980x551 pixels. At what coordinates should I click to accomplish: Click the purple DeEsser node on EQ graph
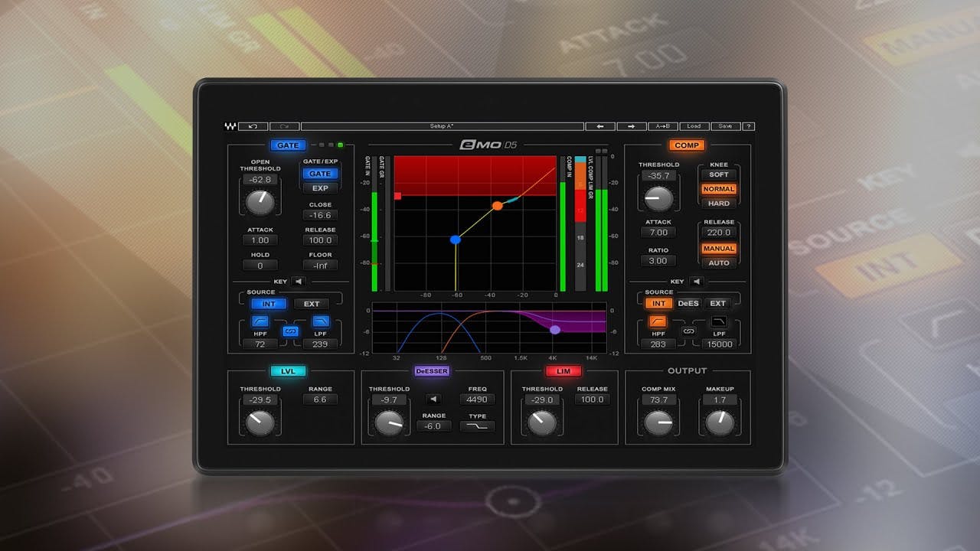click(x=555, y=329)
